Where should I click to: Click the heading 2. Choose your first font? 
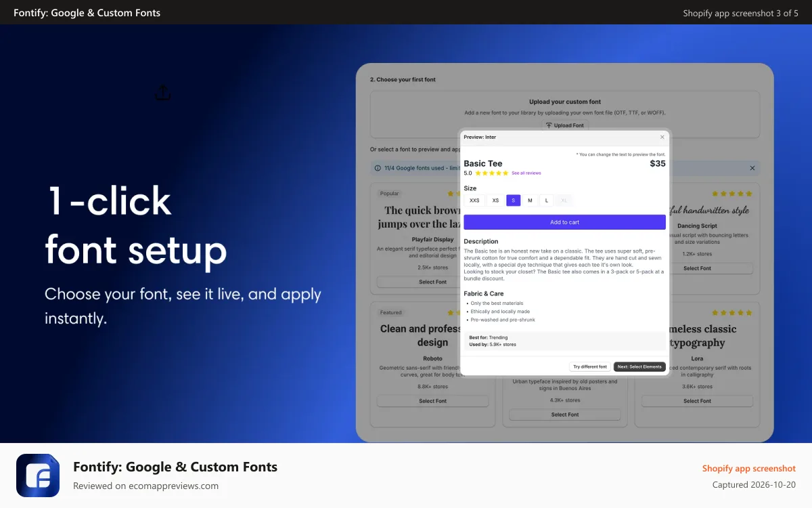pyautogui.click(x=403, y=79)
